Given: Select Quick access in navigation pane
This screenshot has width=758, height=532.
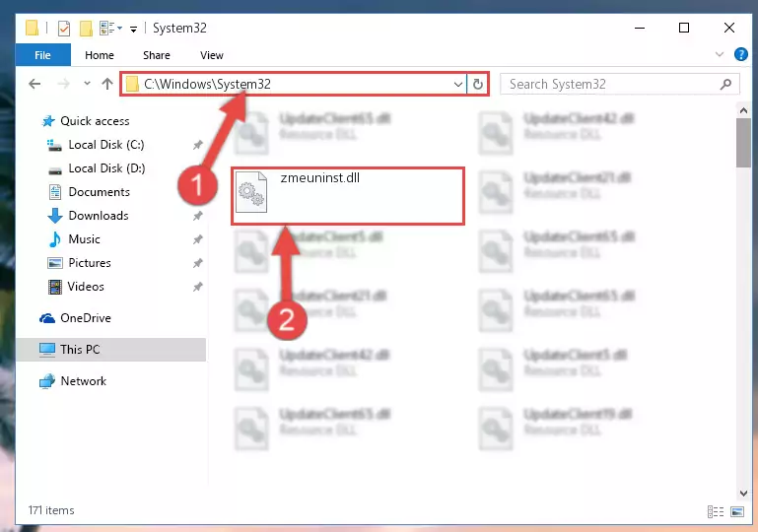Looking at the screenshot, I should [95, 121].
